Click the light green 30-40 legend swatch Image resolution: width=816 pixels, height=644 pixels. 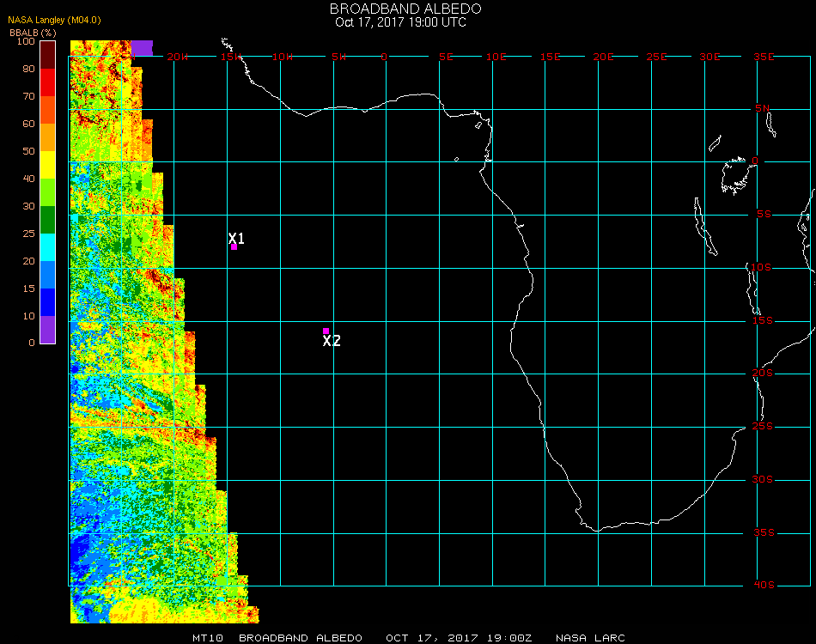48,192
